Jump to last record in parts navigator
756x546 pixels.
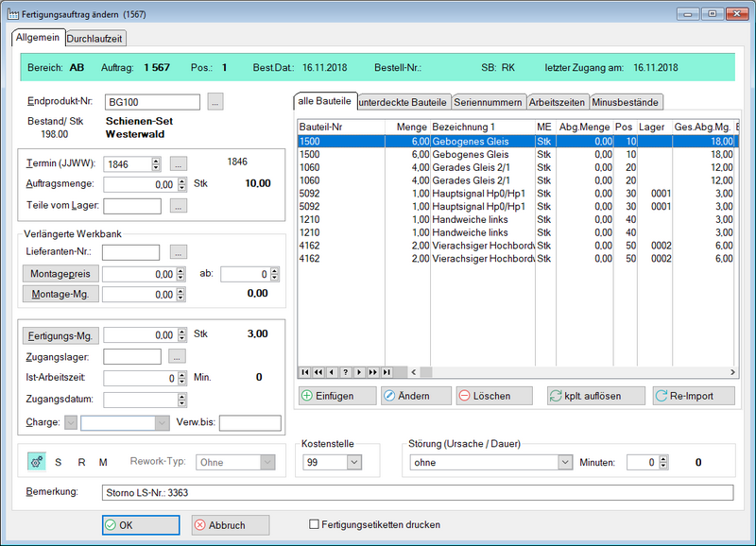coord(385,372)
